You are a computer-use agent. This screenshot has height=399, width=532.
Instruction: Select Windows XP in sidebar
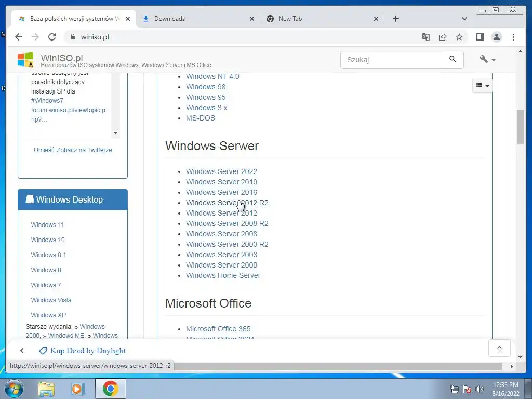click(48, 315)
